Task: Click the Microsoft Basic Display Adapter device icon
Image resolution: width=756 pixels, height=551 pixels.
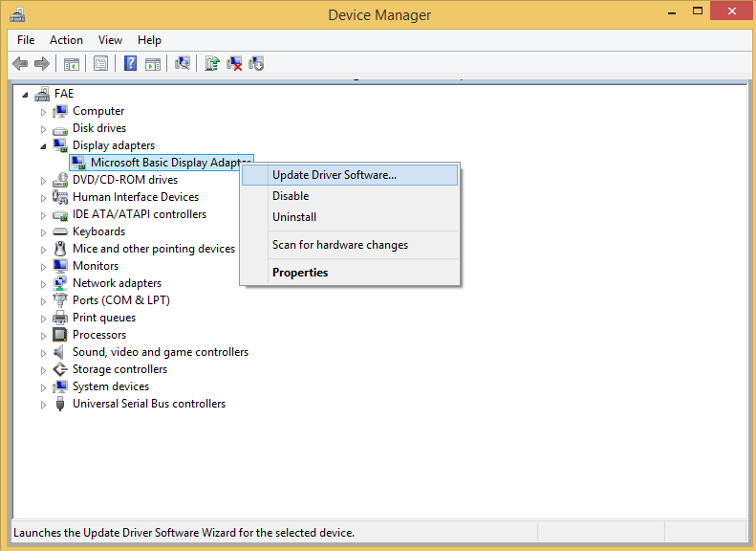Action: [x=78, y=163]
